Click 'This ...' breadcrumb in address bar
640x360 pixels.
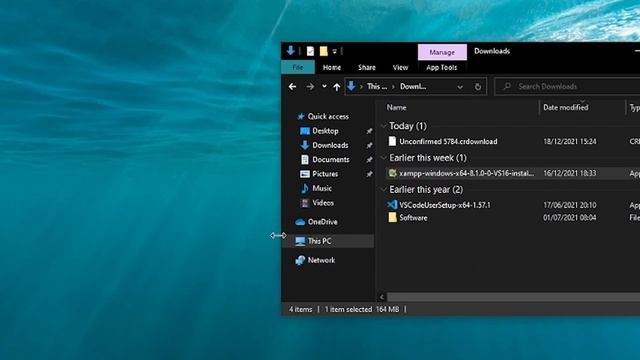point(377,87)
